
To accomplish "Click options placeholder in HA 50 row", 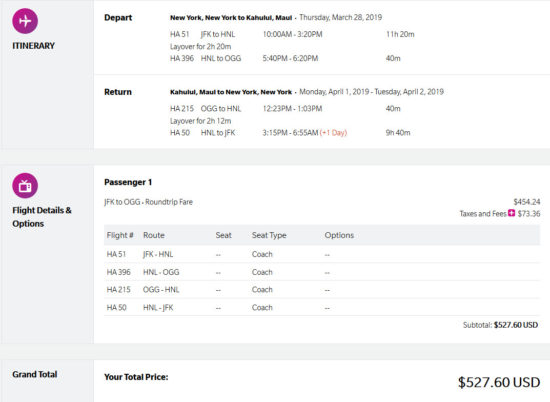I will (327, 308).
